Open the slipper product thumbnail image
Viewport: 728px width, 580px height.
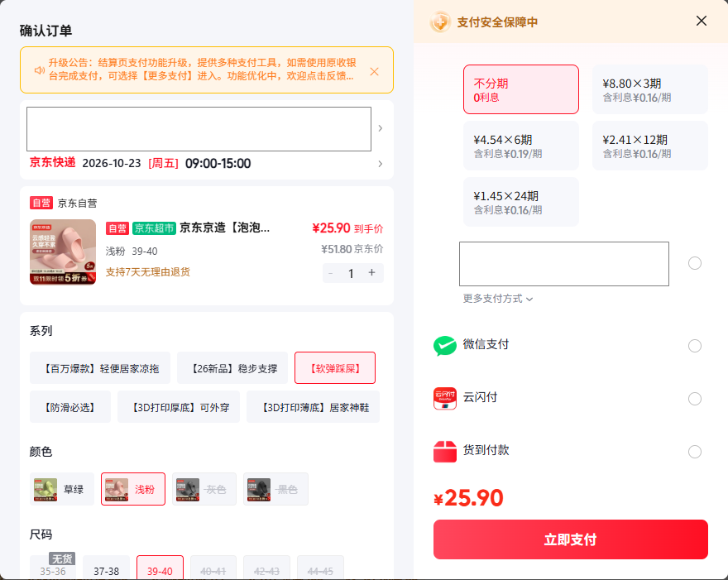pos(63,252)
